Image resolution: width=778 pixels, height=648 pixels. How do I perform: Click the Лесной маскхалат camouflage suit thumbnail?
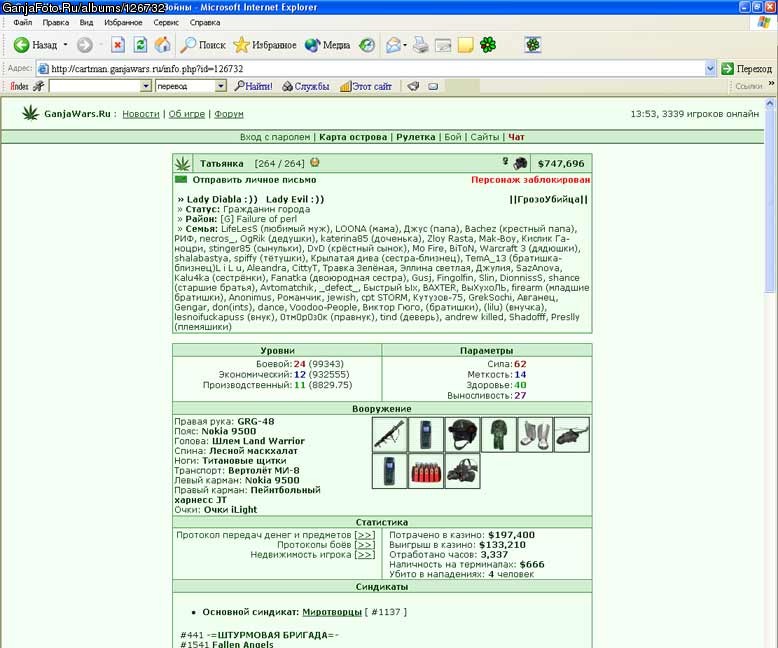(x=499, y=435)
